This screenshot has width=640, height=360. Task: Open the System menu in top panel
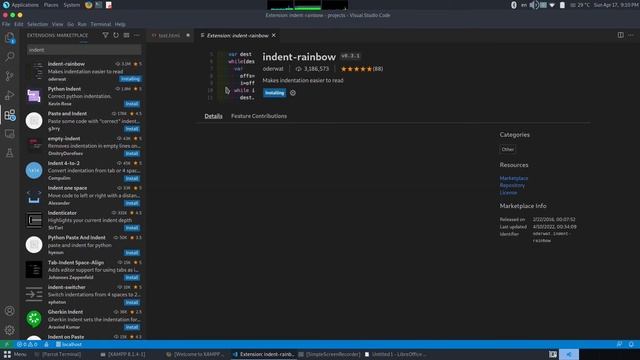pos(72,5)
